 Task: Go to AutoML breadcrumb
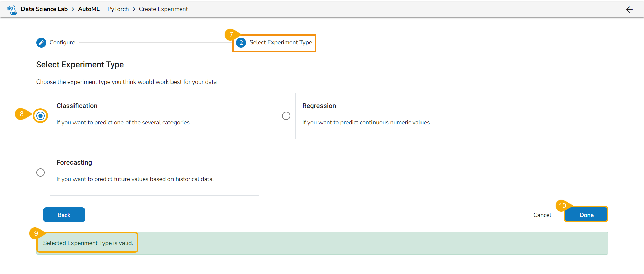(x=89, y=9)
